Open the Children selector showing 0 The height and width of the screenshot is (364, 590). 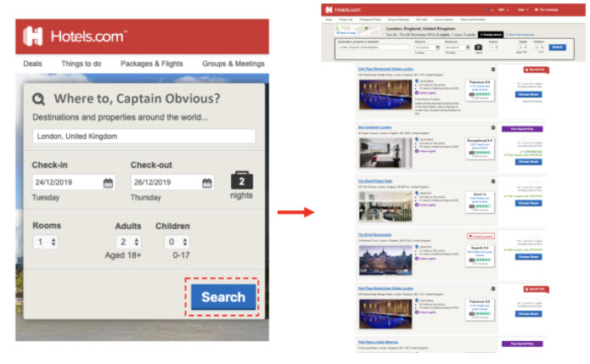click(177, 242)
